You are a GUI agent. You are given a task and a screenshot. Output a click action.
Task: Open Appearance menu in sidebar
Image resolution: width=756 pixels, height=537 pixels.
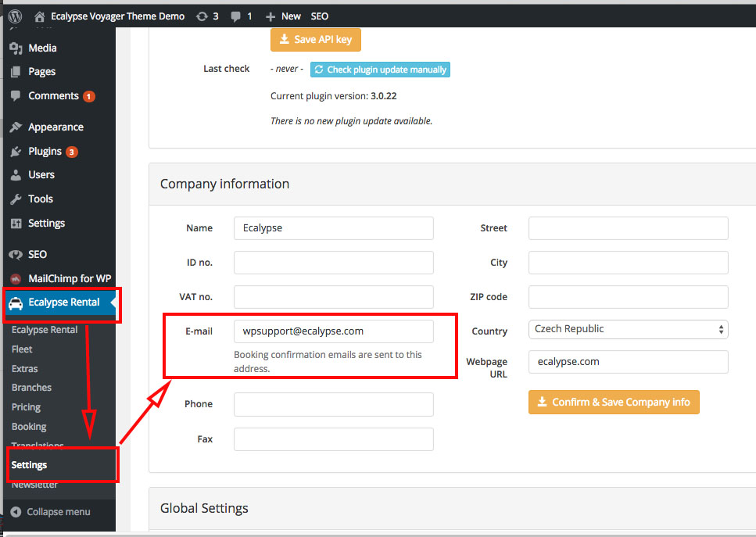tap(56, 127)
